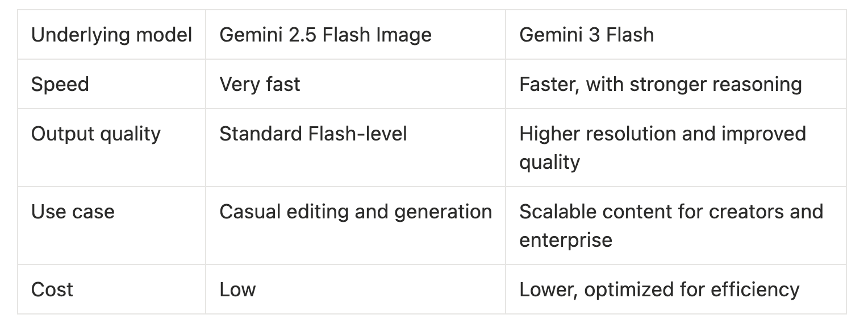Select the "Casual editing and generation" cell
The height and width of the screenshot is (331, 868).
356,212
